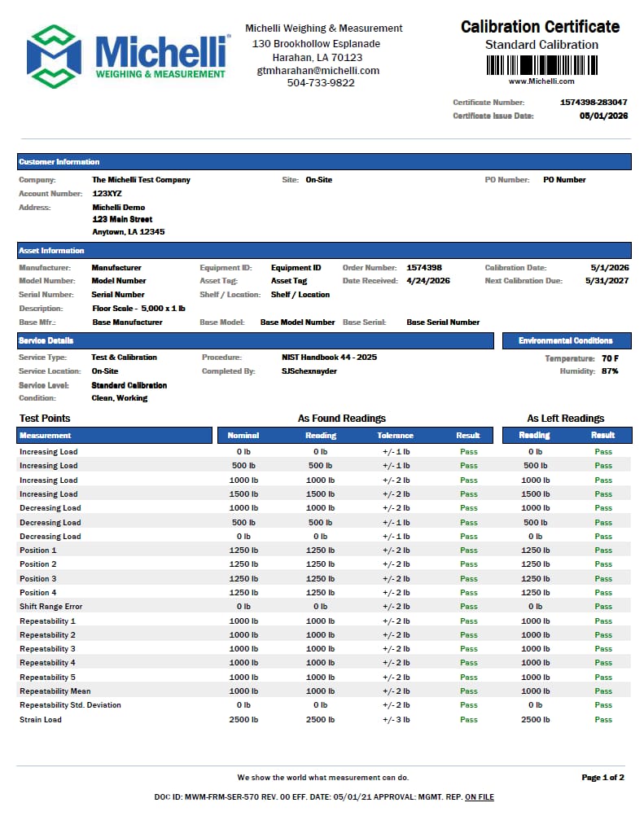
Task: Click calibration date 5/1/2026
Action: [609, 267]
